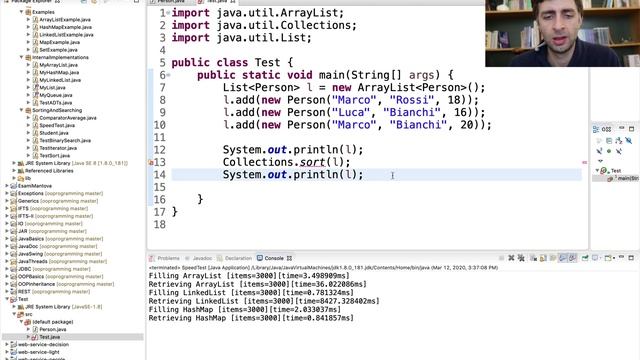Click the Pin Console icon
Image resolution: width=640 pixels, height=360 pixels.
(585, 258)
